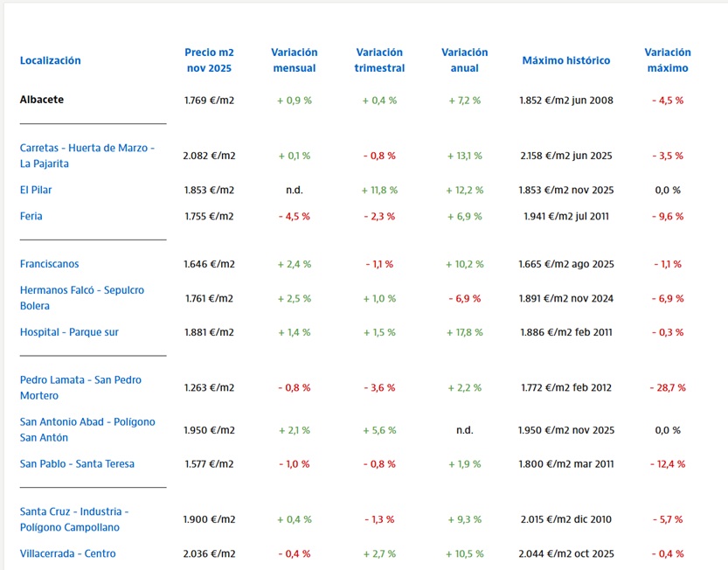Sort by the Localización column header
Image resolution: width=728 pixels, height=570 pixels.
point(50,60)
